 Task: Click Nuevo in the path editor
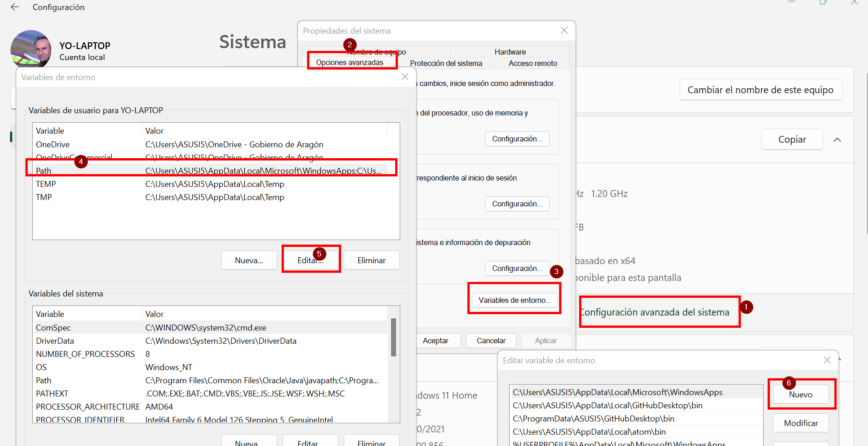801,395
